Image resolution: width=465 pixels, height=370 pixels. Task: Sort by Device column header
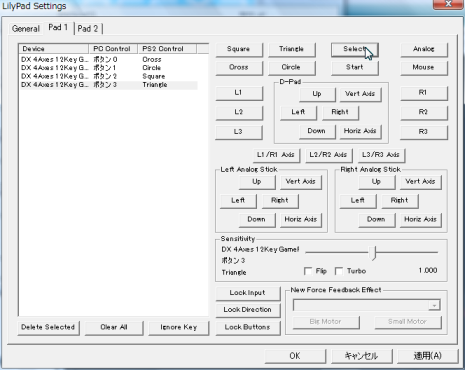tap(54, 49)
